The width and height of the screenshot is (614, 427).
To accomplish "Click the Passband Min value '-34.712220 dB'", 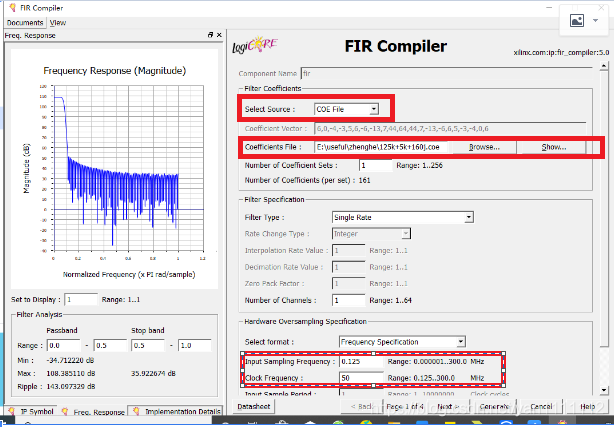I will coord(70,360).
